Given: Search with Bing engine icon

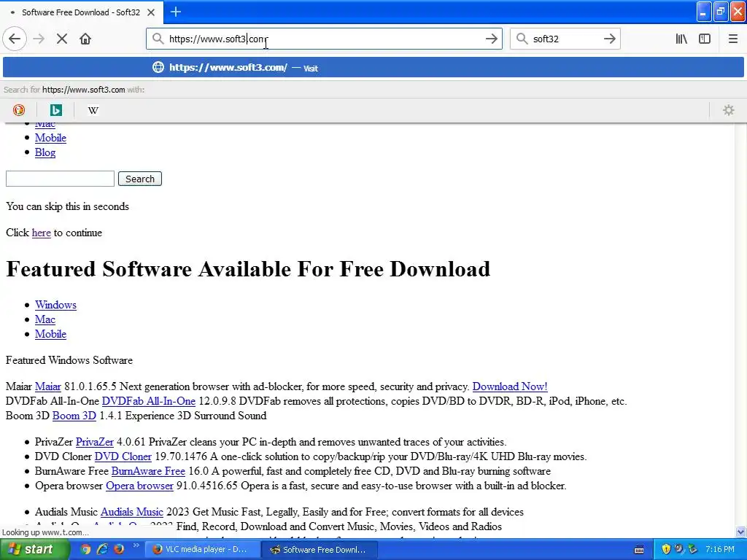Looking at the screenshot, I should pos(55,111).
